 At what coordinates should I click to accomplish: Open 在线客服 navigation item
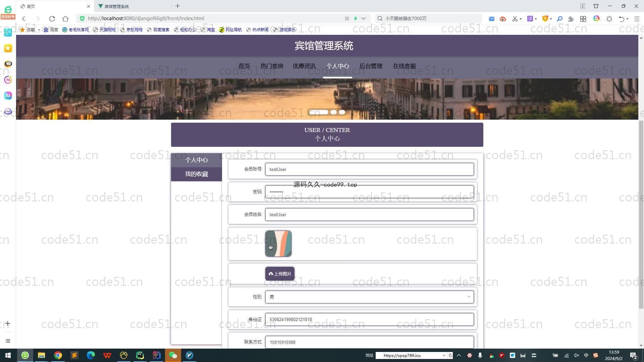click(x=404, y=66)
